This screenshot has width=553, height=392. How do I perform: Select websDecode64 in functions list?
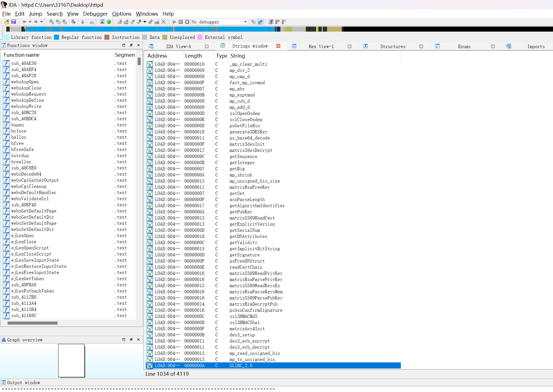(x=26, y=174)
